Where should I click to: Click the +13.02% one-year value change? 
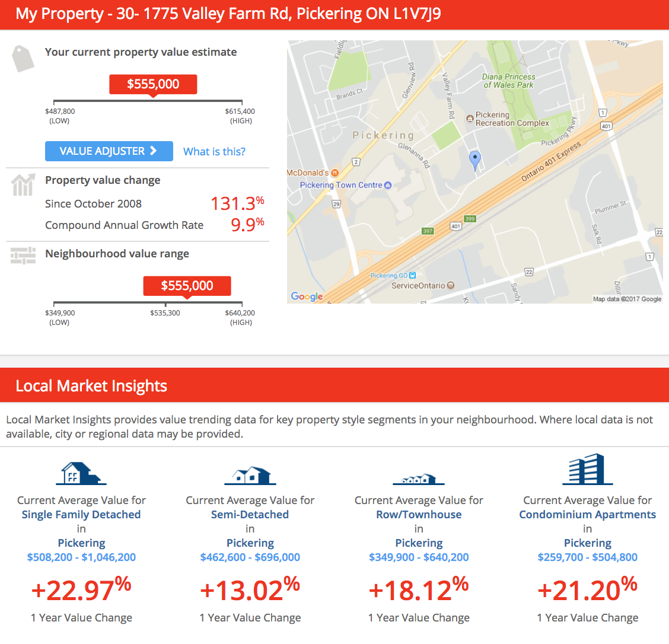coord(250,589)
